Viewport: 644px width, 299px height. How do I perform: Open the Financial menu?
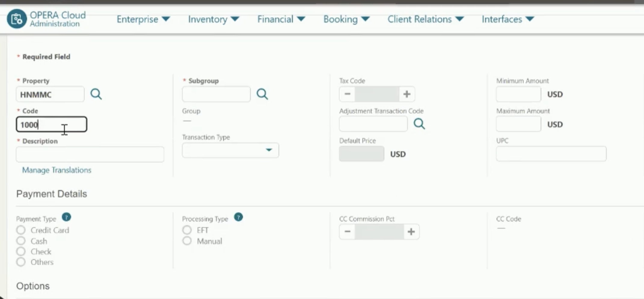[281, 19]
